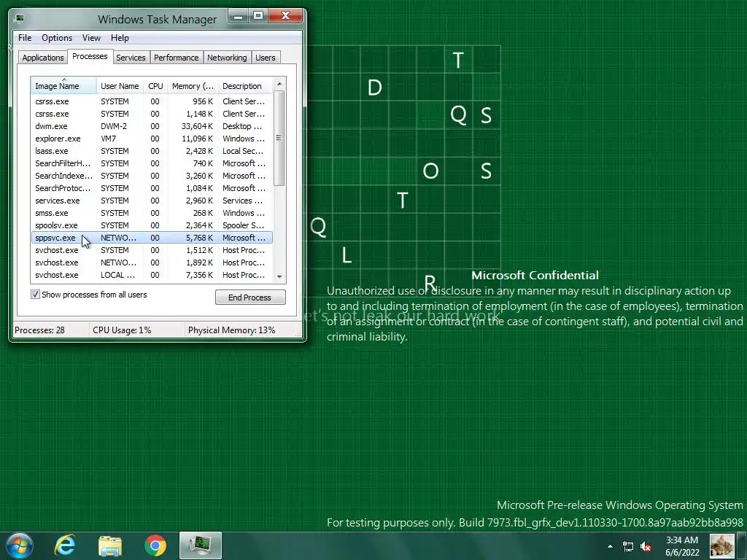747x560 pixels.
Task: Select svchost.exe row using 1,512 K
Action: pos(152,250)
